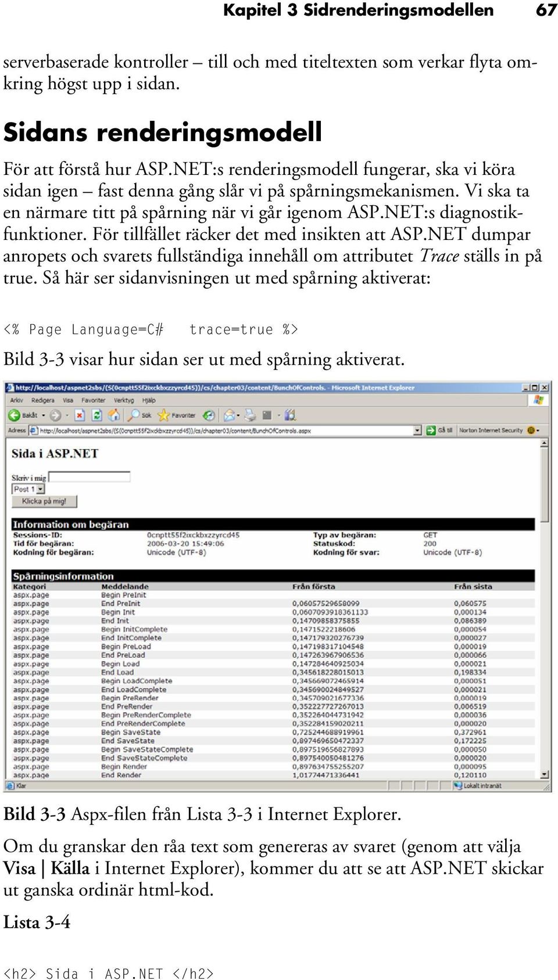
Task: Click the Statuskod value 200
Action: tap(430, 544)
